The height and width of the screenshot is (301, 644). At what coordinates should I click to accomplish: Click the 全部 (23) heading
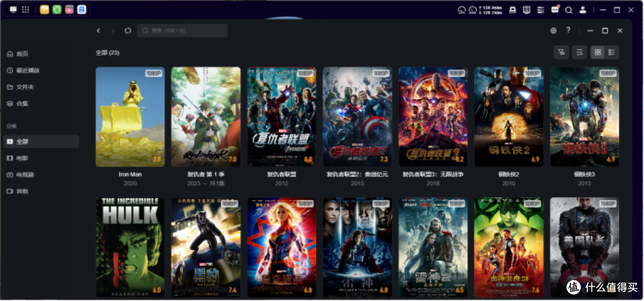[x=107, y=53]
